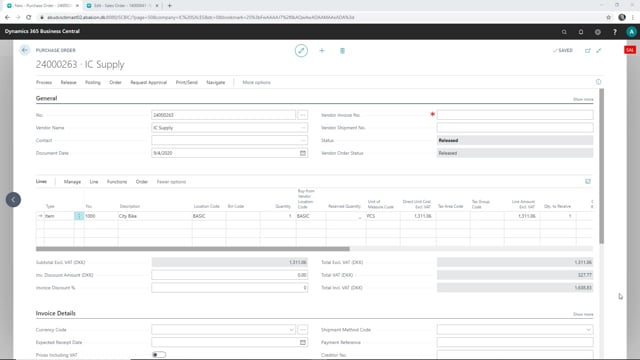Click the General section heading
The width and height of the screenshot is (640, 360).
[47, 98]
